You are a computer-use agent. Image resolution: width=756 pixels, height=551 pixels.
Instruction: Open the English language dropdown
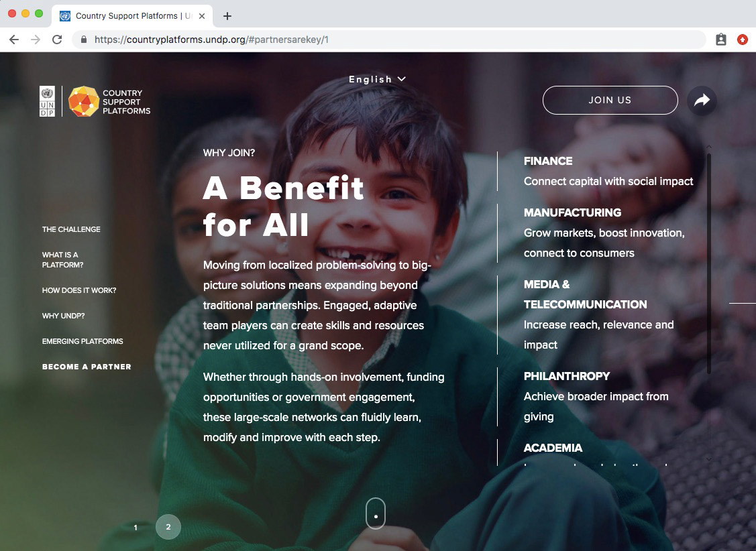click(x=377, y=79)
